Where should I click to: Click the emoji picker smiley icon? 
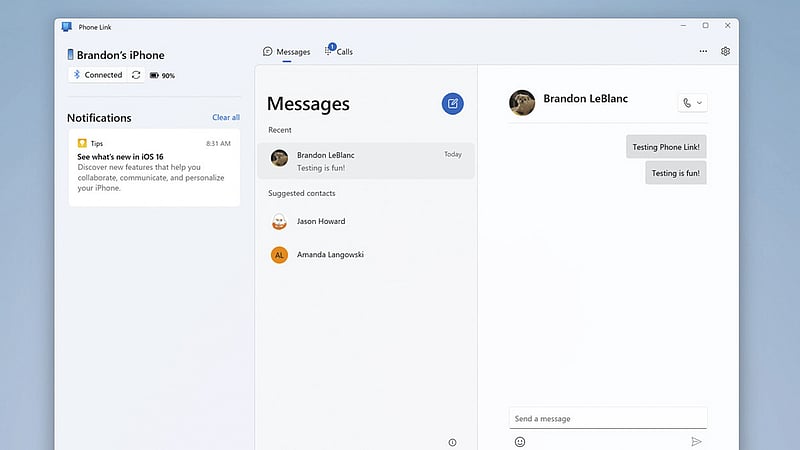(520, 442)
